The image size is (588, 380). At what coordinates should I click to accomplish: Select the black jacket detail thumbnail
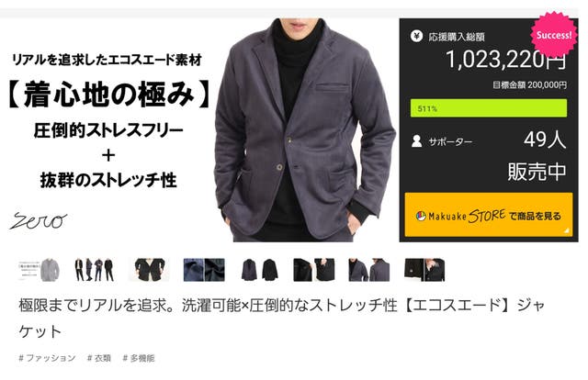coord(314,270)
